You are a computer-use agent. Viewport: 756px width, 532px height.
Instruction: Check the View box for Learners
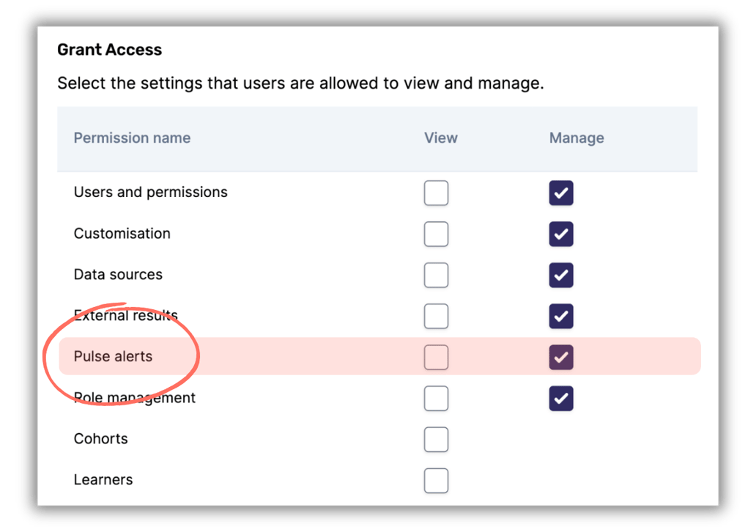click(436, 480)
